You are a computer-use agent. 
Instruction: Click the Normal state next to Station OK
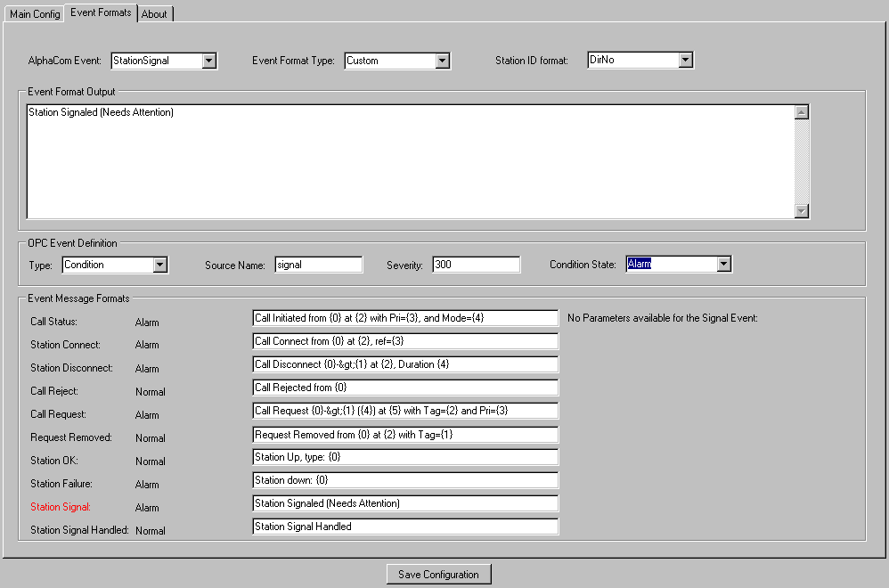(151, 461)
